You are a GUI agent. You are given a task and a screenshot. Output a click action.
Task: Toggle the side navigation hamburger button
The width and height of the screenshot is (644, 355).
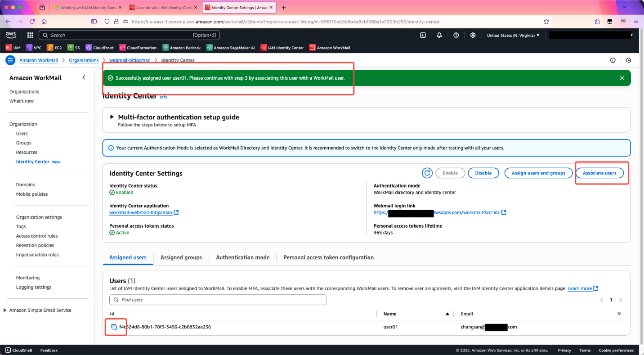(10, 60)
